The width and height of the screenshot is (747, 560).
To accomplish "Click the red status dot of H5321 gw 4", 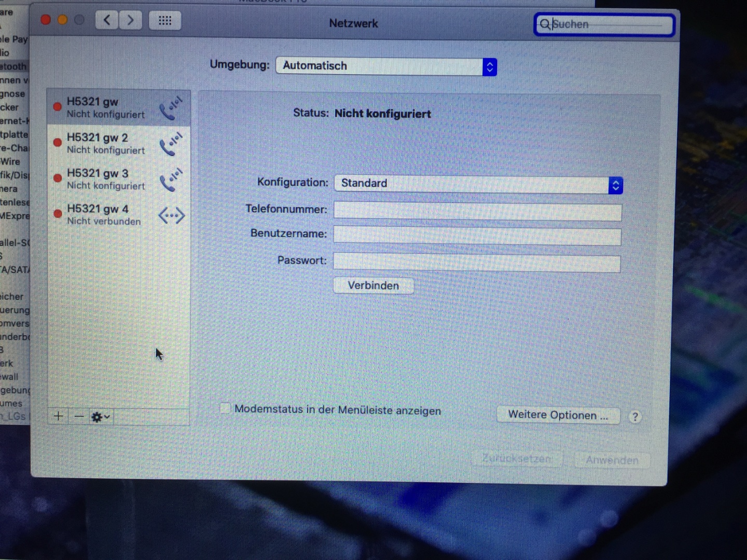I will click(58, 214).
